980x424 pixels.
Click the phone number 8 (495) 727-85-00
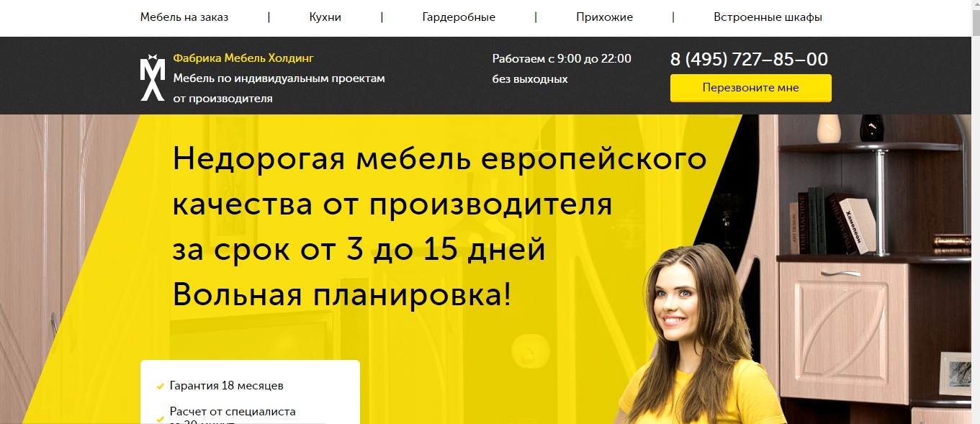pos(749,59)
